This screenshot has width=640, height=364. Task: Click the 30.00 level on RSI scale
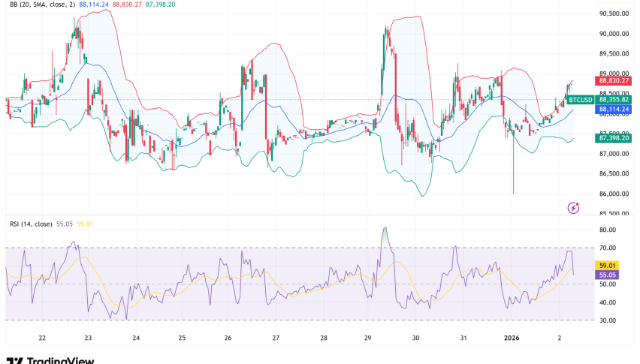609,320
